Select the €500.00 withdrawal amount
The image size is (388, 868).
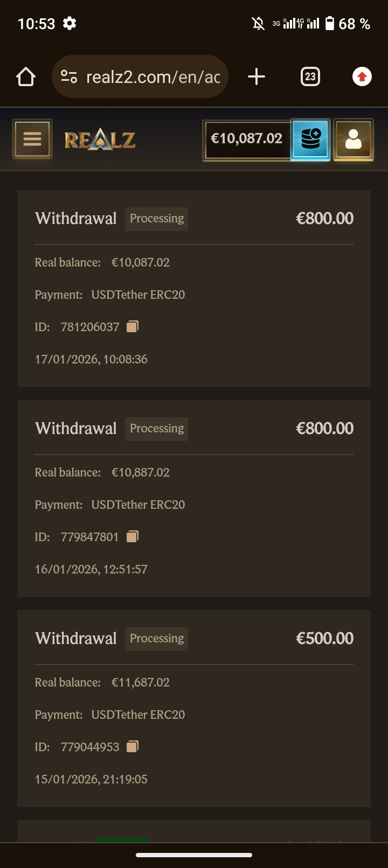tap(324, 639)
